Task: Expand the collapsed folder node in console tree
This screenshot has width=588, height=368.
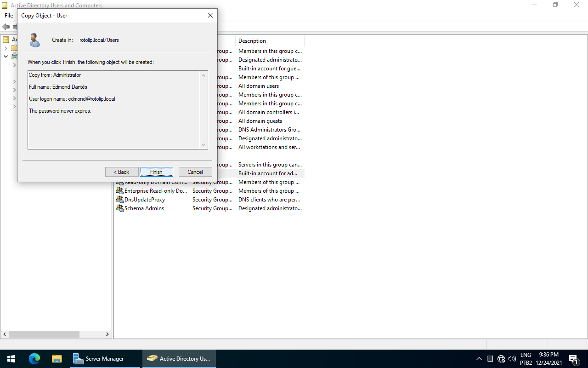Action: click(6, 48)
